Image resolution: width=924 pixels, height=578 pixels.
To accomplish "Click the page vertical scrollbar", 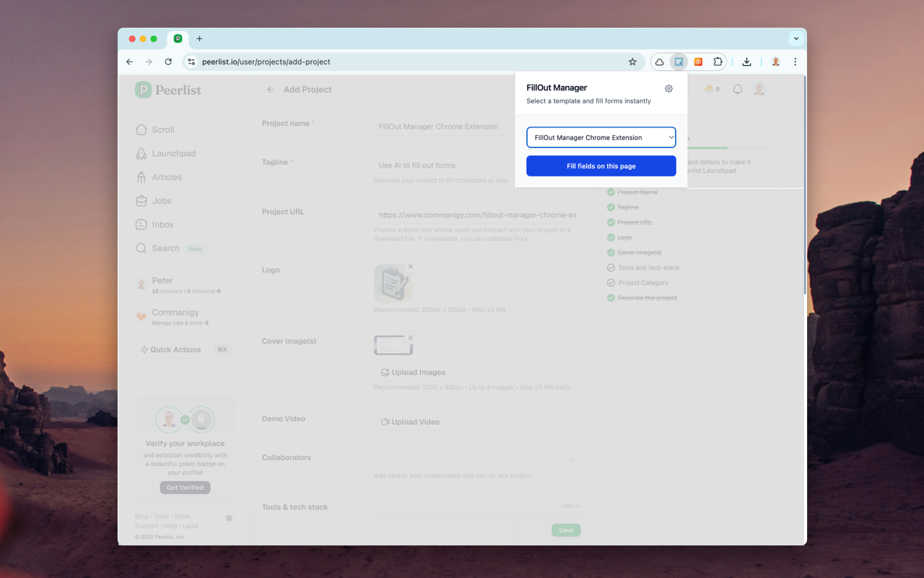I will (805, 184).
